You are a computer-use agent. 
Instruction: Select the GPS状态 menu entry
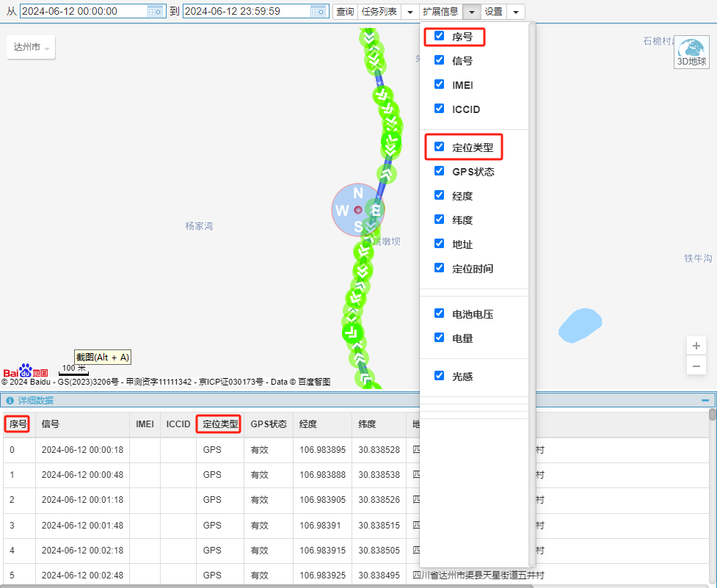pyautogui.click(x=473, y=171)
